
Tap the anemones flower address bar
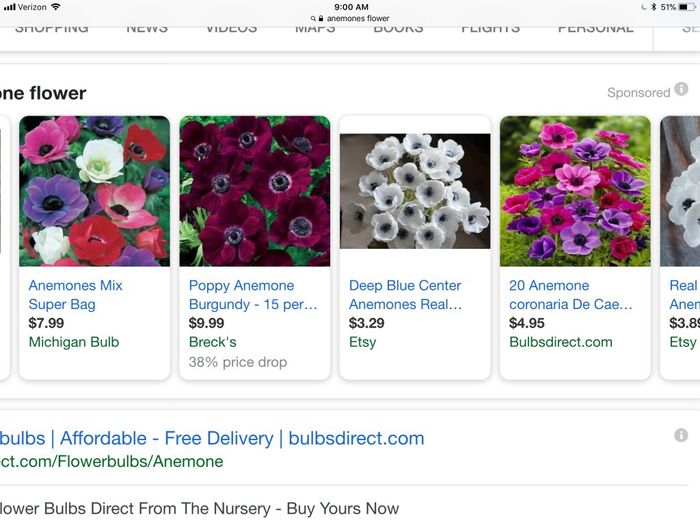[x=350, y=18]
